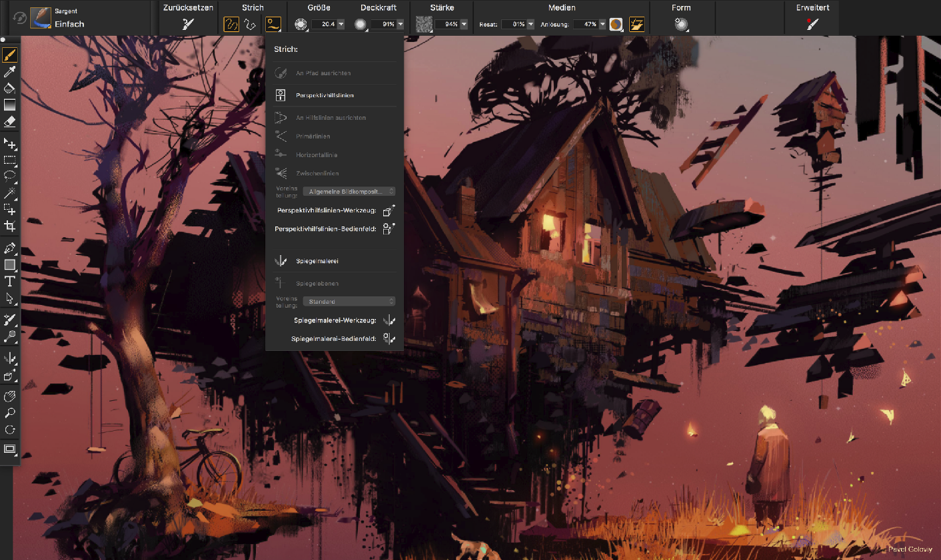The width and height of the screenshot is (941, 560).
Task: Select the Text tool
Action: [x=9, y=282]
